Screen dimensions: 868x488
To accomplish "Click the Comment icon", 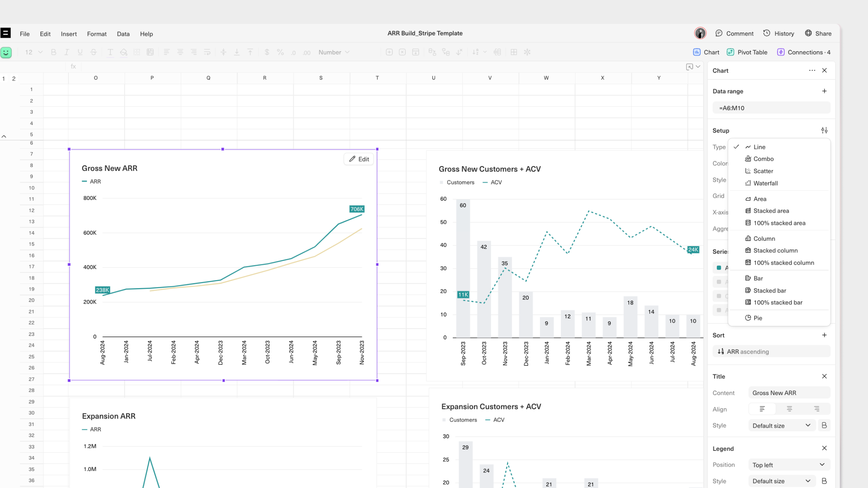I will (x=719, y=34).
